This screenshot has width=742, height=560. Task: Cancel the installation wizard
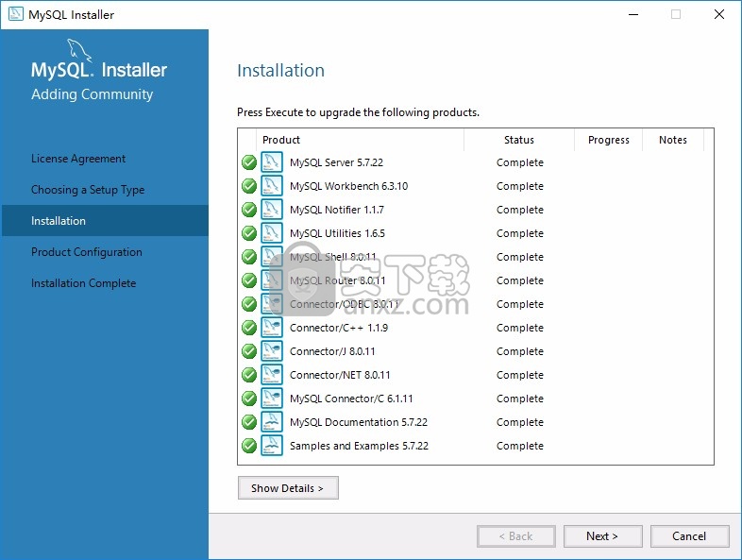coord(689,536)
